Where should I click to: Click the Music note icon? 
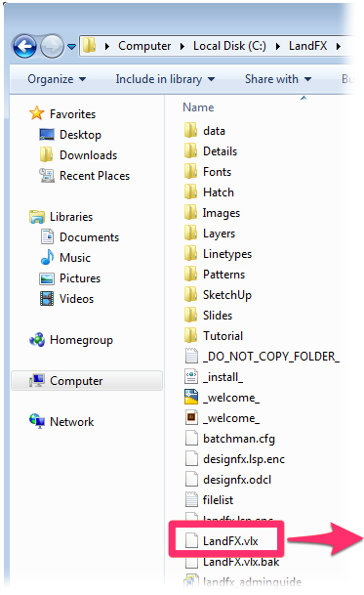[x=47, y=257]
